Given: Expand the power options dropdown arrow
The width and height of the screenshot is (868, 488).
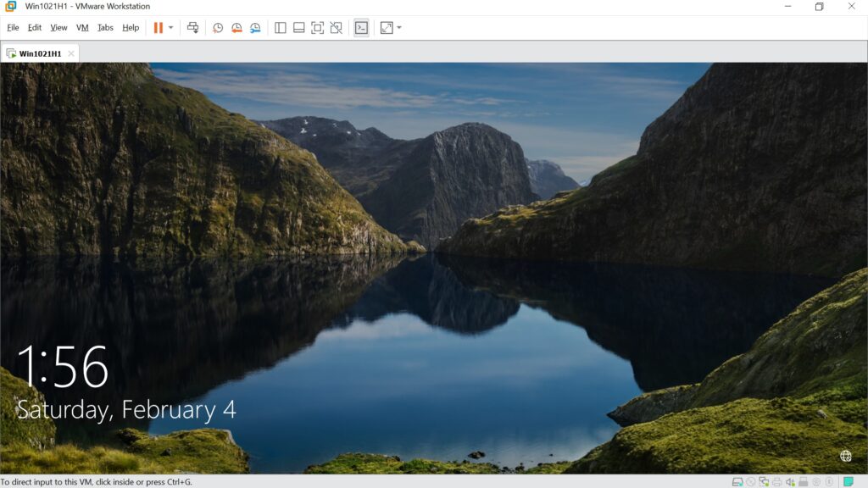Looking at the screenshot, I should click(x=170, y=28).
